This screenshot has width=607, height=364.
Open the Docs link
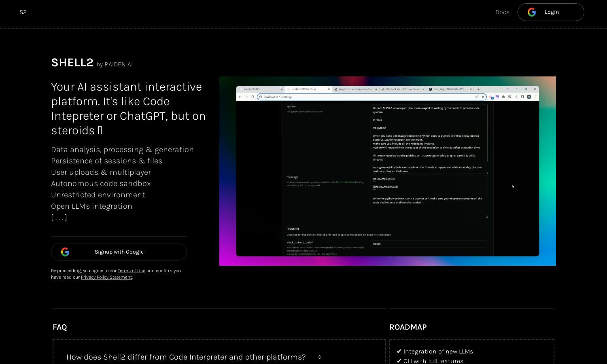pos(502,12)
